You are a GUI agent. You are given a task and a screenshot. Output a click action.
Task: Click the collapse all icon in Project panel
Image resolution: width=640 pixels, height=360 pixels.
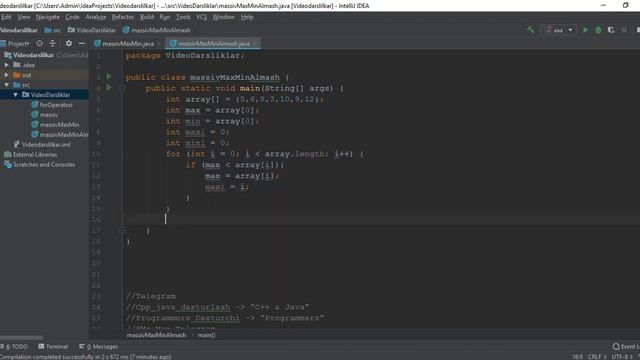(x=52, y=43)
